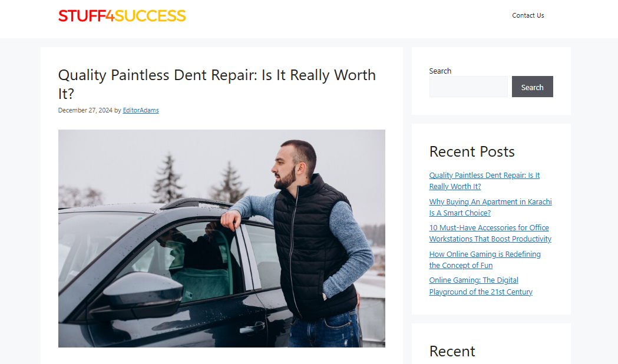
Task: Click the bearded man's face in photo
Action: pyautogui.click(x=285, y=170)
